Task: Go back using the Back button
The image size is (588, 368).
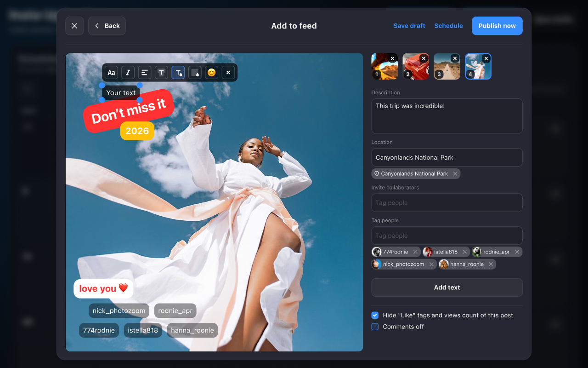Action: (x=107, y=26)
